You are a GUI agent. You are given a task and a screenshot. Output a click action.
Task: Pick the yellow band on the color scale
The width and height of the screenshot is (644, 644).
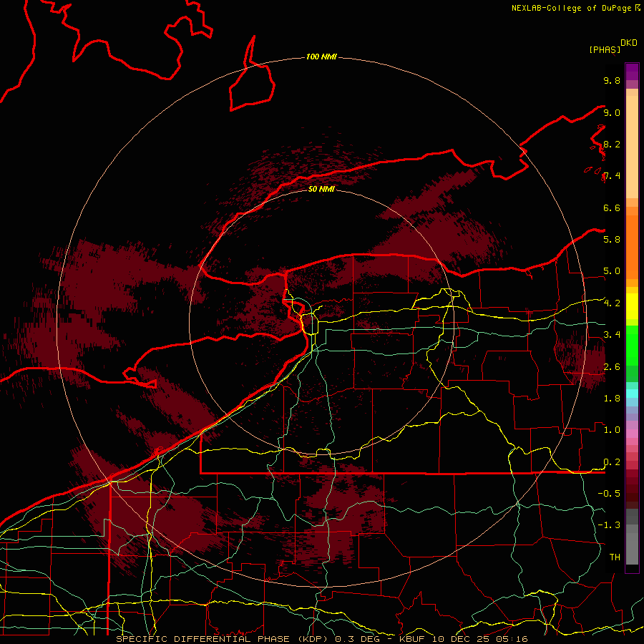coord(632,306)
